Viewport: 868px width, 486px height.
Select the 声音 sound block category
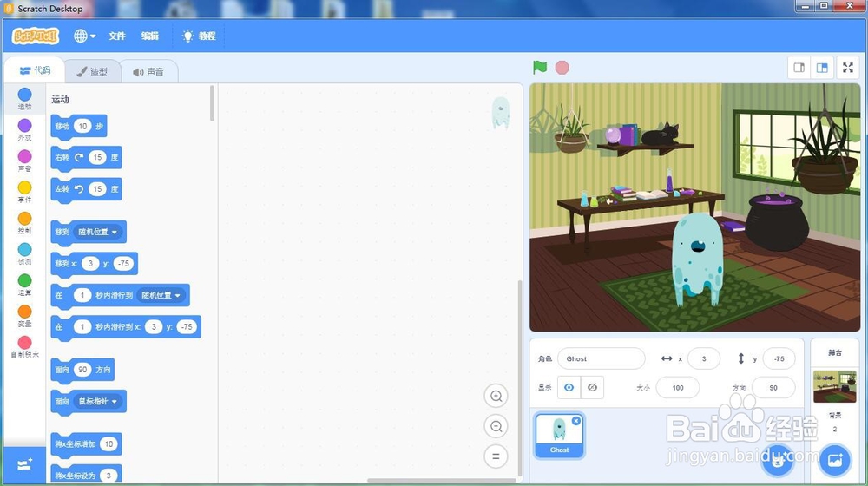click(24, 161)
